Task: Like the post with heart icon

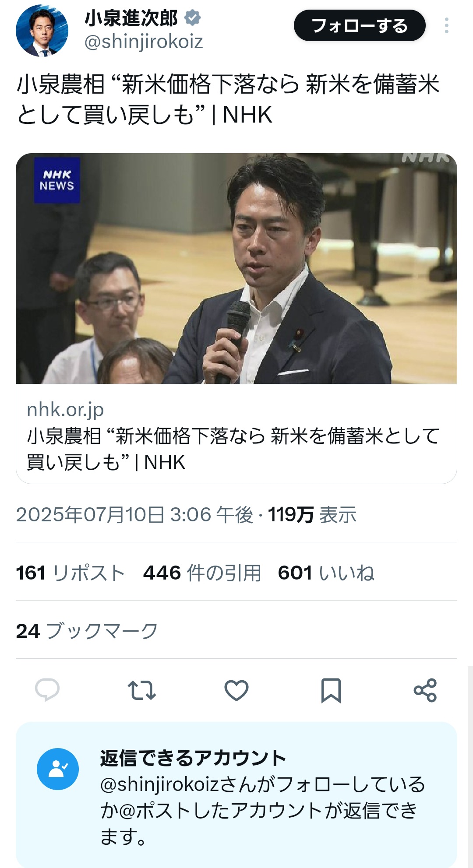Action: coord(236,690)
